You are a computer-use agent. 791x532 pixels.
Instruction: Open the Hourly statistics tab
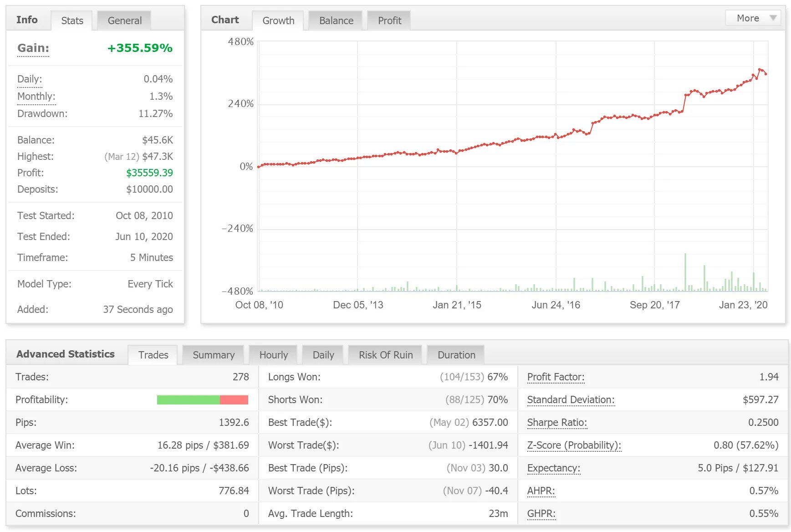(274, 355)
